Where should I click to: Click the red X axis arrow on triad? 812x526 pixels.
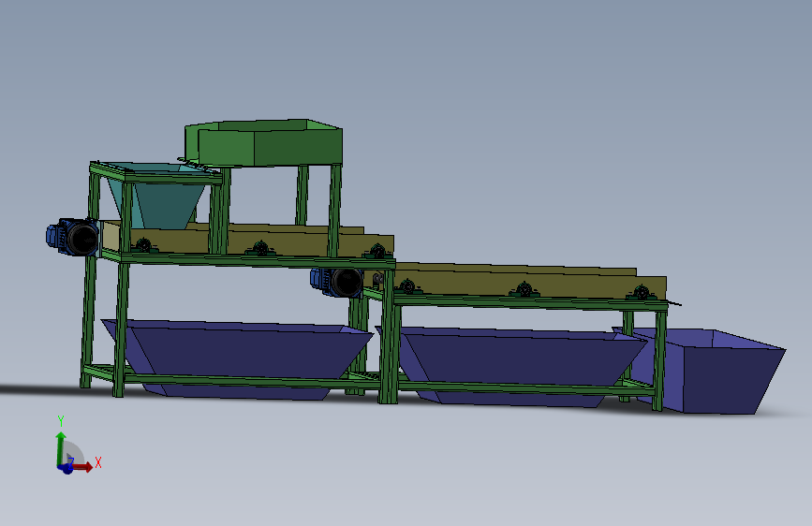(81, 466)
